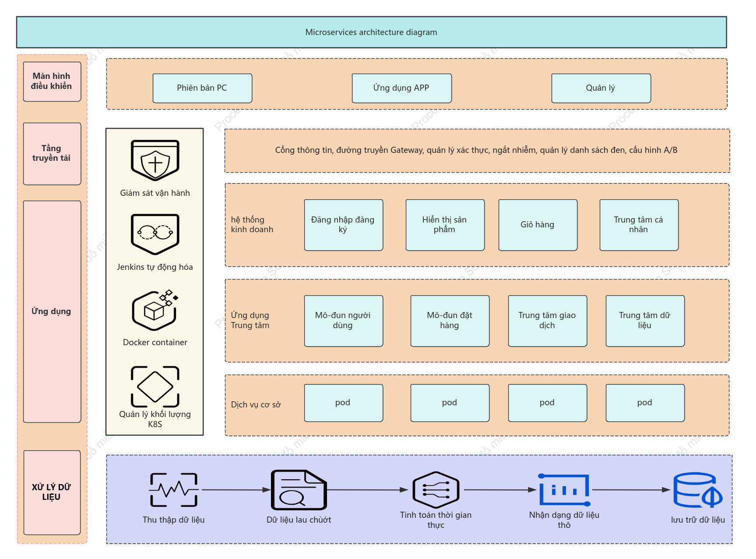Click the Docker container label
This screenshot has height=559, width=756.
[x=155, y=343]
